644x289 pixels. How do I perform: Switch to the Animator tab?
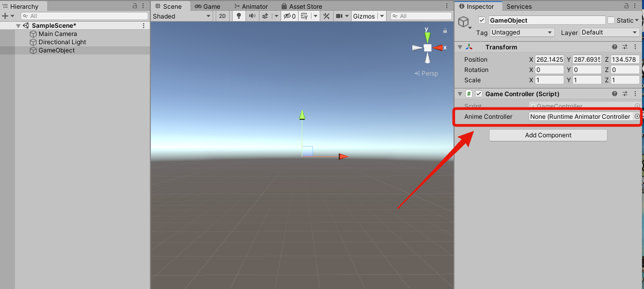tap(251, 6)
